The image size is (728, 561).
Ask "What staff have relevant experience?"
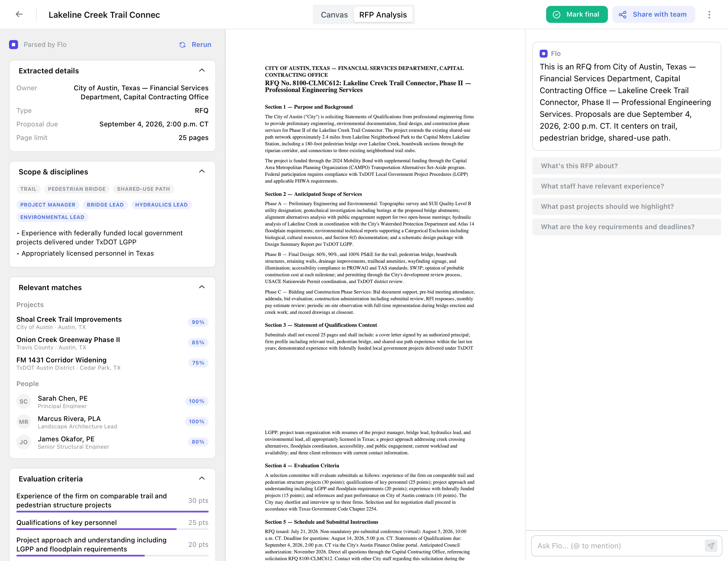(x=626, y=186)
